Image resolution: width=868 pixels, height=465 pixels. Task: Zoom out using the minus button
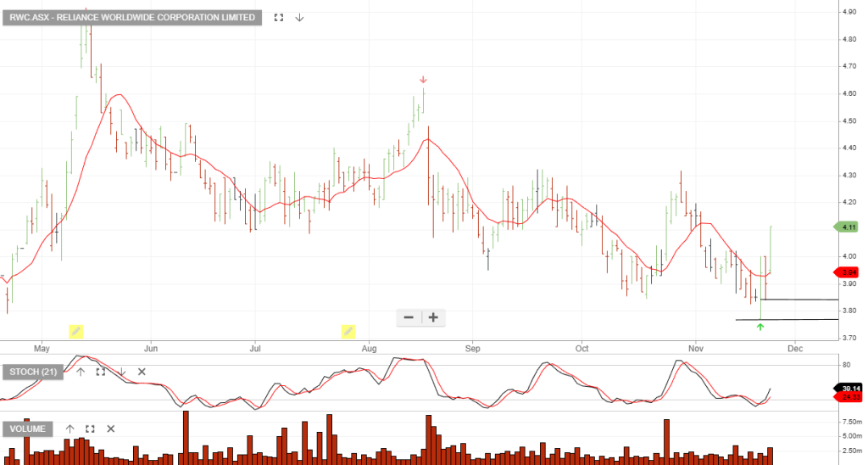tap(409, 317)
